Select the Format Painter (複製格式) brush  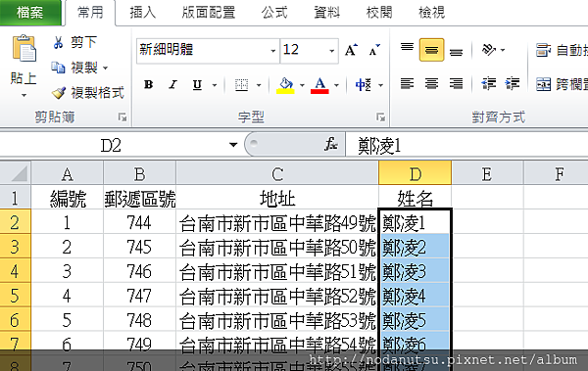tap(59, 92)
